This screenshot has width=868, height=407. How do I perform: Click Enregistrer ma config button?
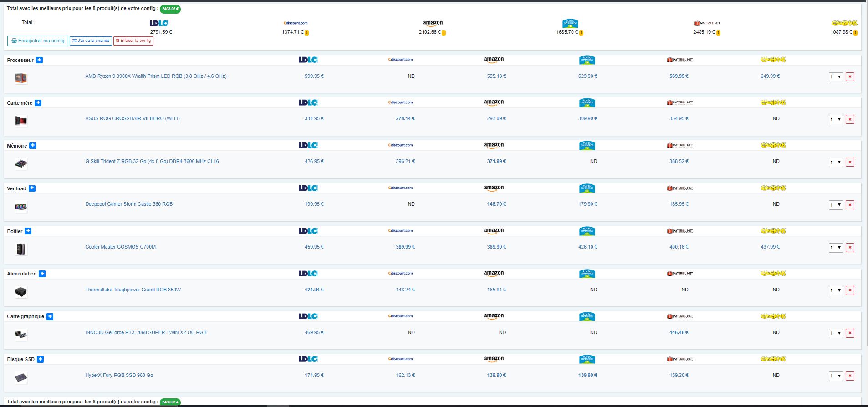[x=38, y=41]
